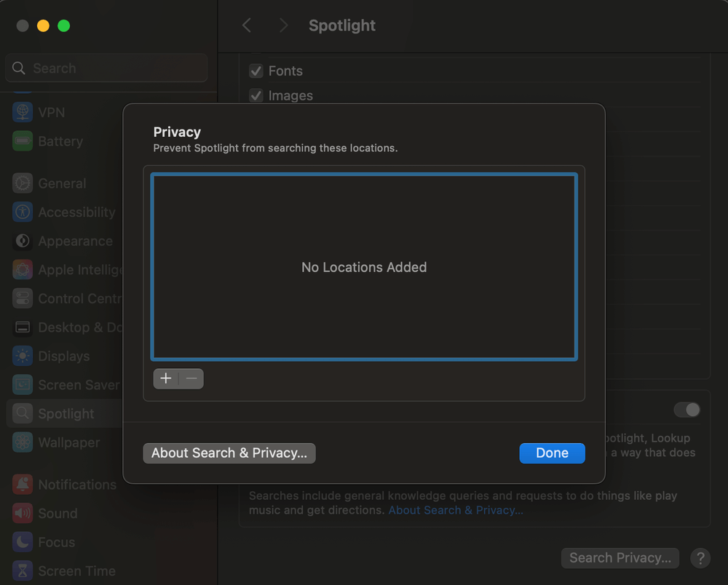Viewport: 728px width, 585px height.
Task: Click the yellow minimize window button
Action: click(43, 25)
